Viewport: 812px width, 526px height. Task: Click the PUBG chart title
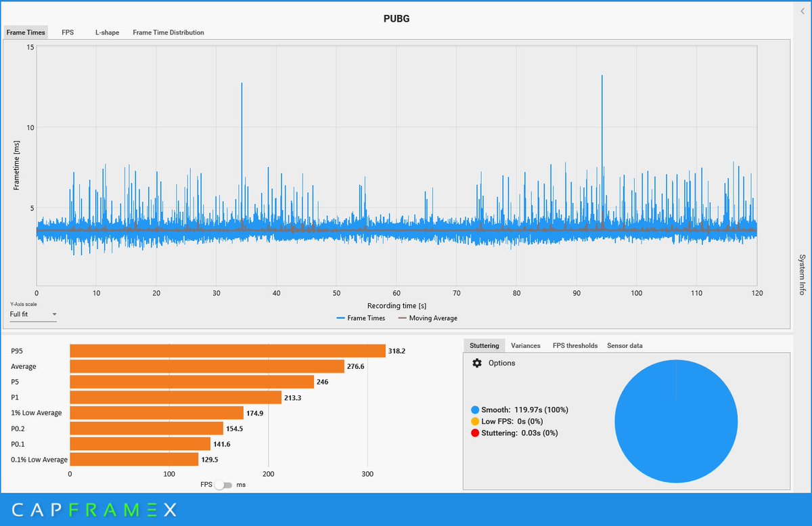tap(397, 18)
